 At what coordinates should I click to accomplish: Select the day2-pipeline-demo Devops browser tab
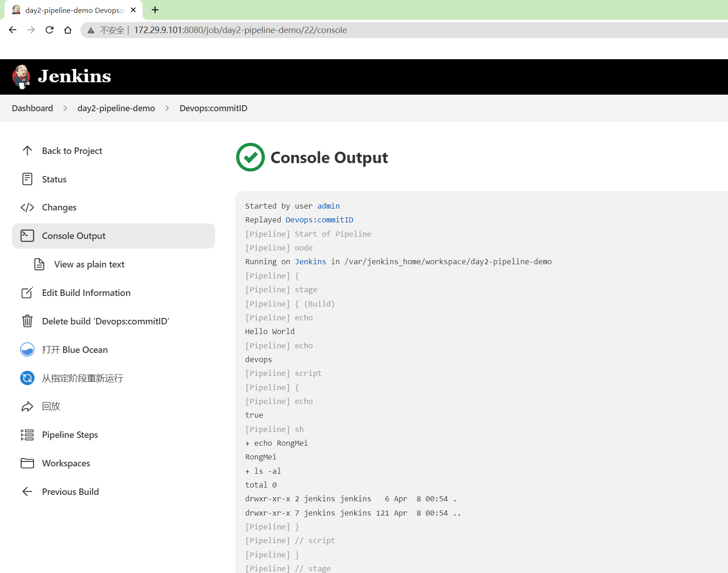(x=74, y=10)
